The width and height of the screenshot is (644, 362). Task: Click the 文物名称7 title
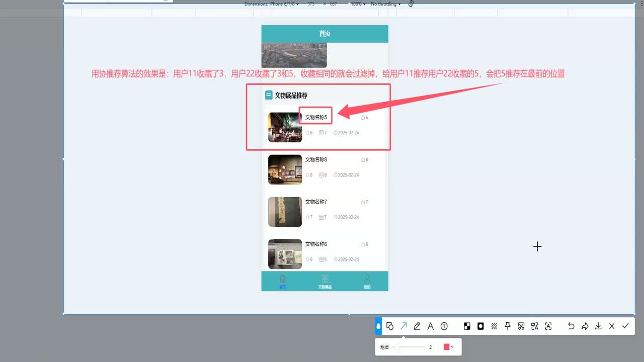coord(316,202)
